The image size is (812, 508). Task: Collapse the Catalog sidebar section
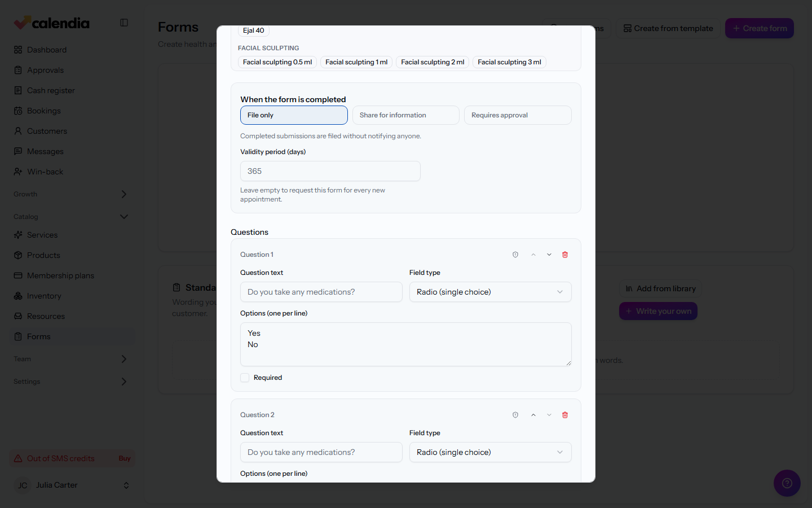click(x=71, y=217)
